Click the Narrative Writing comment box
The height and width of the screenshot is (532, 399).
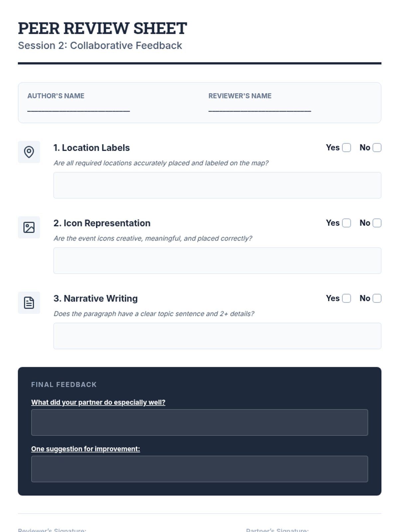point(217,336)
